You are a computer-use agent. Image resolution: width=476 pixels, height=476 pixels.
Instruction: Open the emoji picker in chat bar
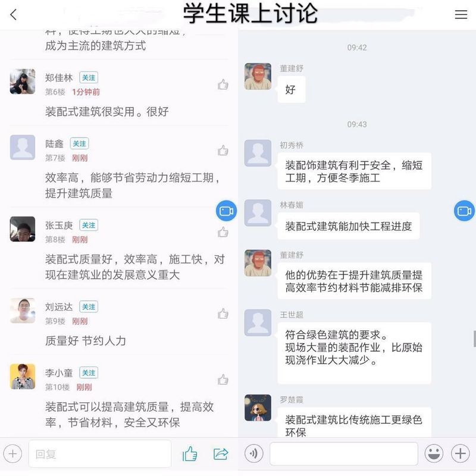coord(434,454)
